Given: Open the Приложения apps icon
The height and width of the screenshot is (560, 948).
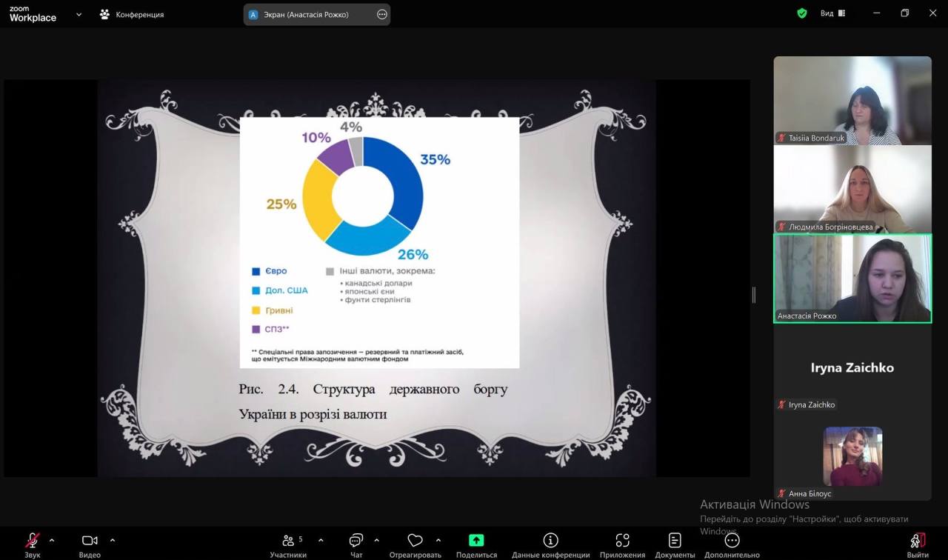Looking at the screenshot, I should (622, 541).
